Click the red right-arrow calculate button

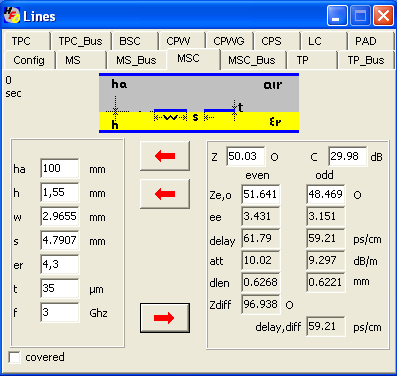165,318
